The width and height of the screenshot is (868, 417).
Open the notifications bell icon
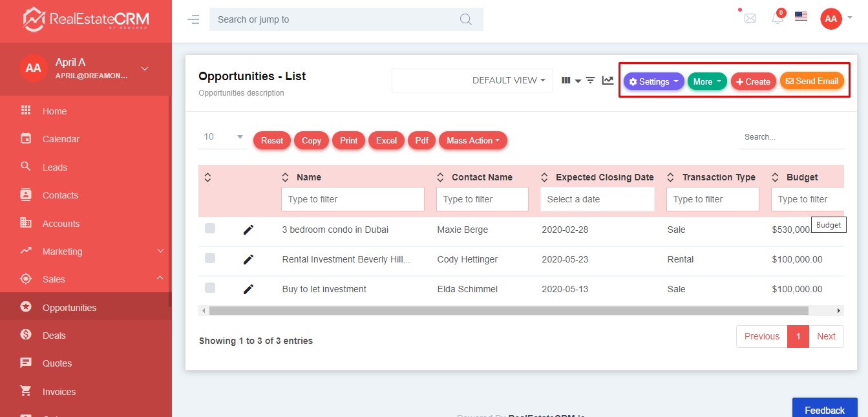pos(778,19)
